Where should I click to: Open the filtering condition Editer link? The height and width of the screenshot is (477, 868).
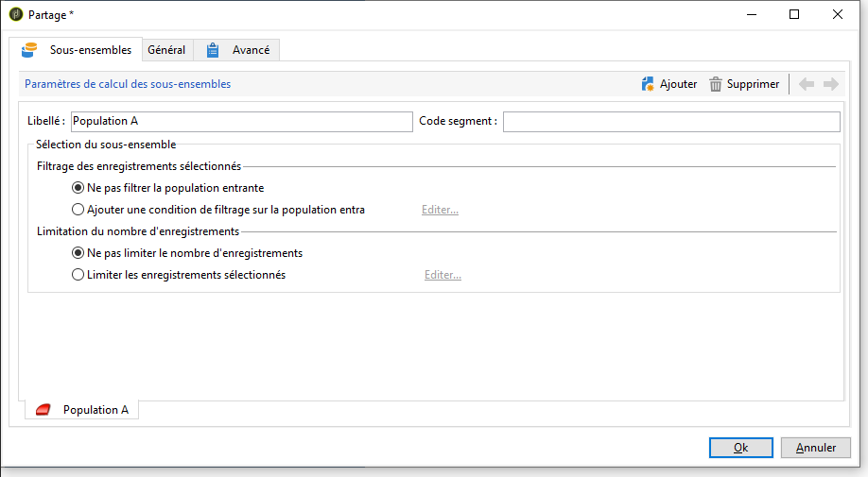[x=440, y=210]
